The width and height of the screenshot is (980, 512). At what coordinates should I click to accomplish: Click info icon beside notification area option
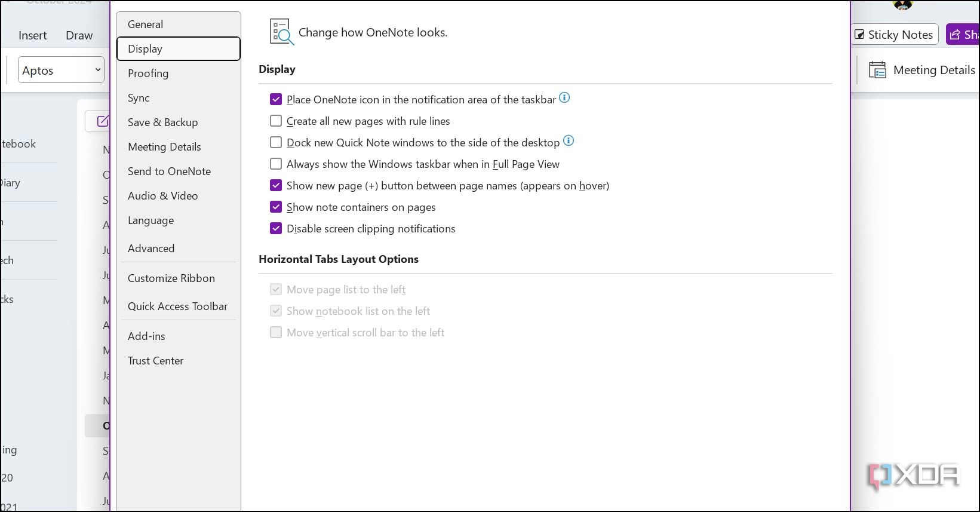click(564, 98)
